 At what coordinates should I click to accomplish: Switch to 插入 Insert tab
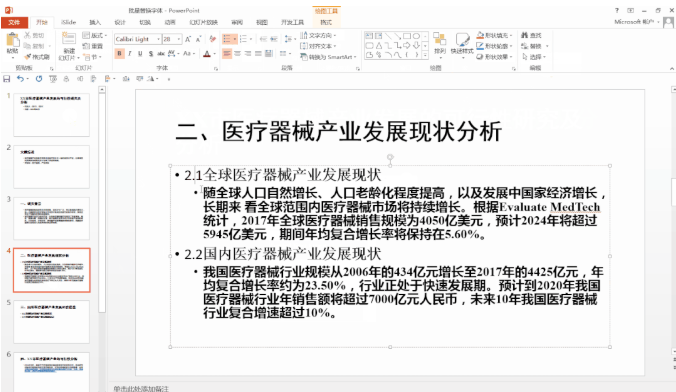pyautogui.click(x=95, y=22)
